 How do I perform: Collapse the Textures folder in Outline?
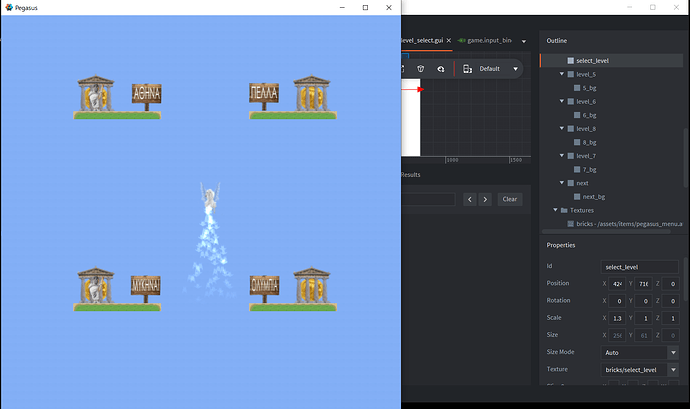[x=555, y=210]
